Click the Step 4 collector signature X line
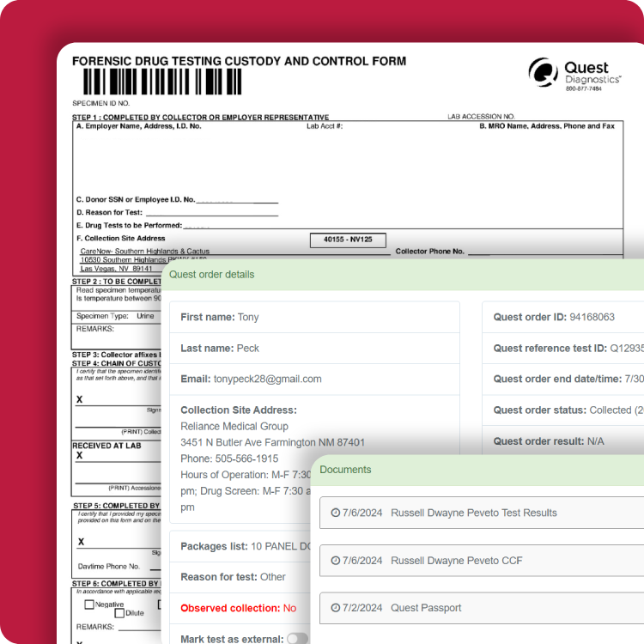Image resolution: width=644 pixels, height=644 pixels. (x=118, y=400)
